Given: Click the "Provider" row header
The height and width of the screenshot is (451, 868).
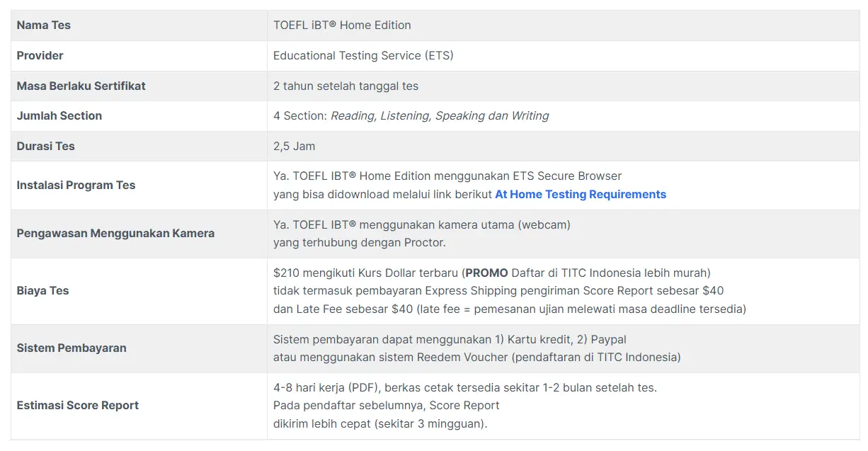Looking at the screenshot, I should point(40,56).
